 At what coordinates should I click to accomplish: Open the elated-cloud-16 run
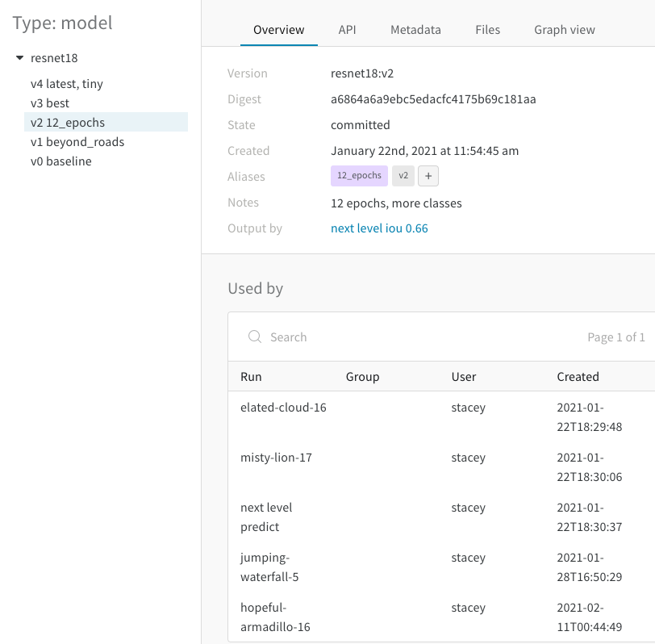pyautogui.click(x=283, y=408)
